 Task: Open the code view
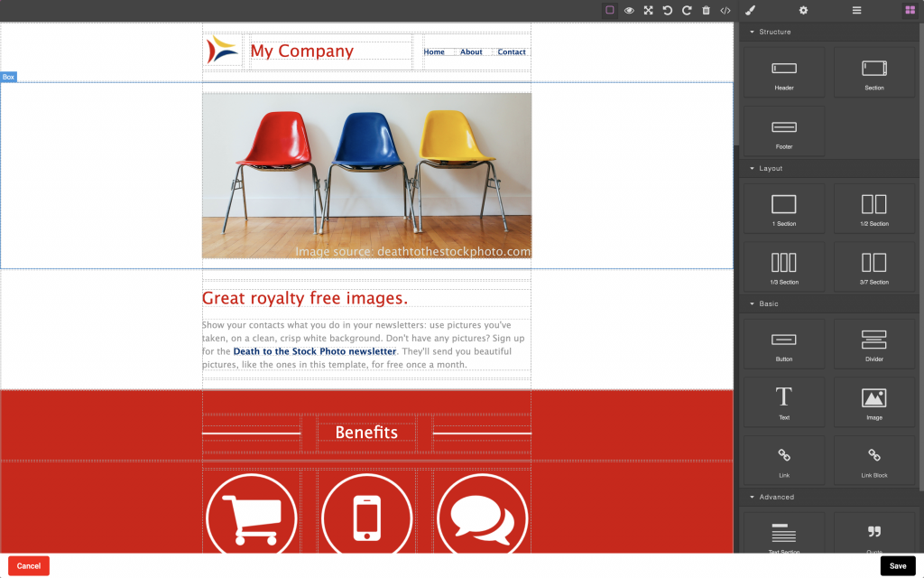725,10
